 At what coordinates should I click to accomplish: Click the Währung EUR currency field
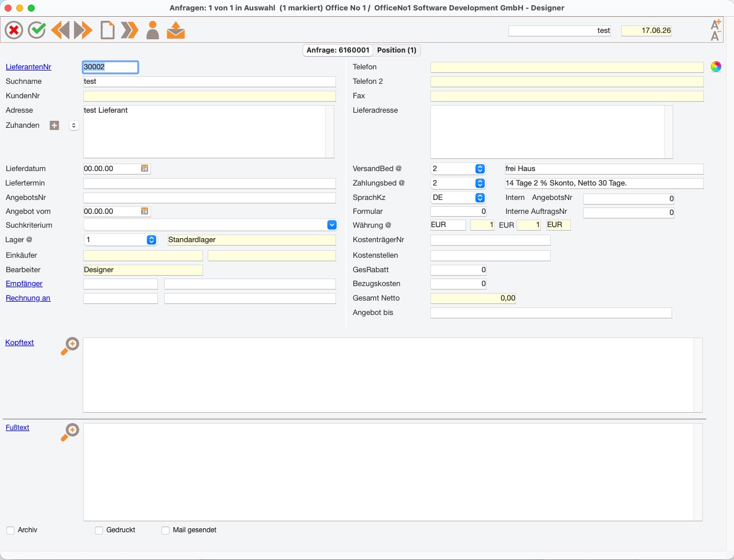(x=448, y=225)
